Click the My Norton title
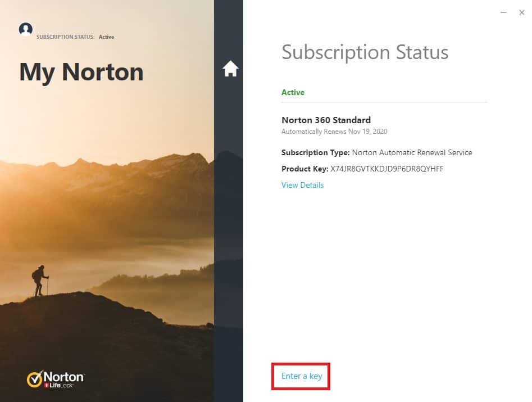 [x=81, y=73]
